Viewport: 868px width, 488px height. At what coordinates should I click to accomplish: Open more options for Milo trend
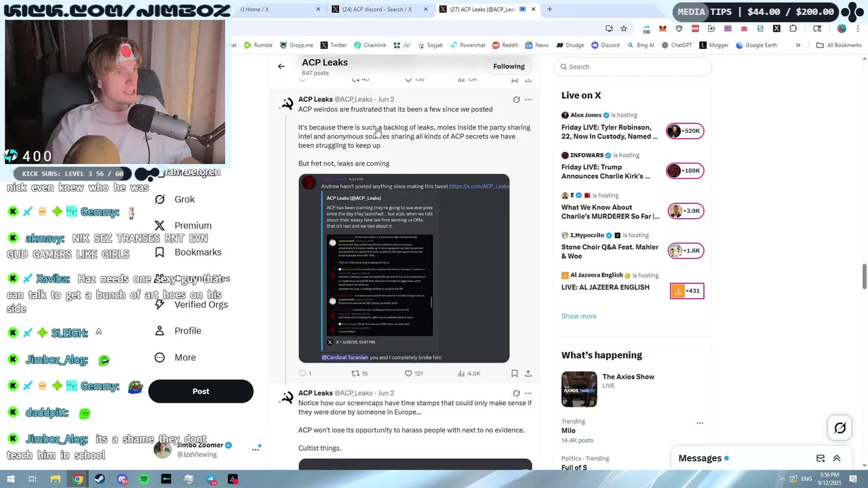700,423
